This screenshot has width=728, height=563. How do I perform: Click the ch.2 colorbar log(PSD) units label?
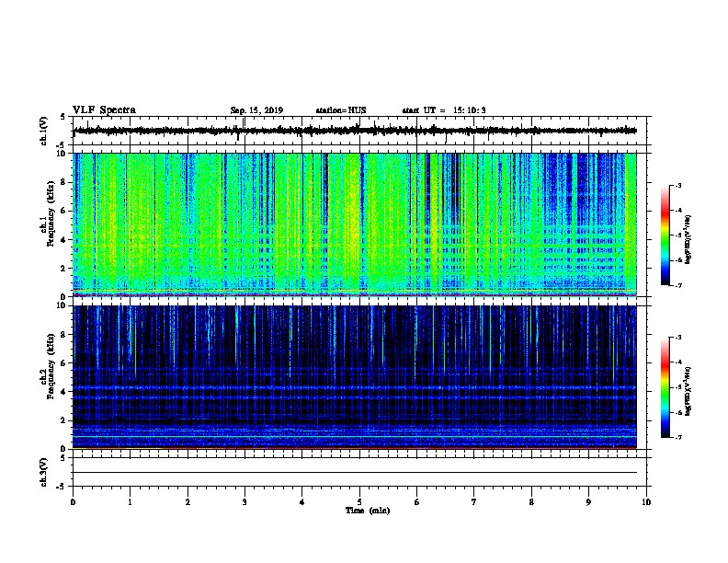688,392
